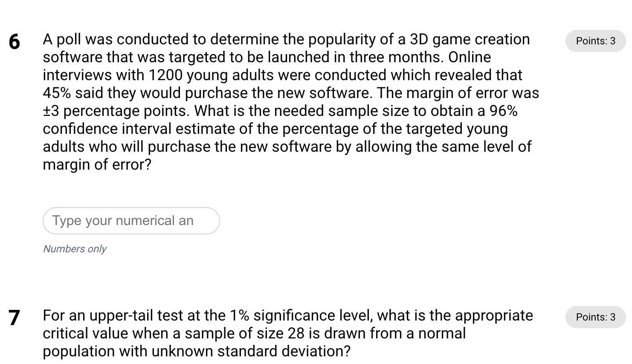The width and height of the screenshot is (632, 364).
Task: Click the 'Numbers only' helper text
Action: (x=74, y=248)
